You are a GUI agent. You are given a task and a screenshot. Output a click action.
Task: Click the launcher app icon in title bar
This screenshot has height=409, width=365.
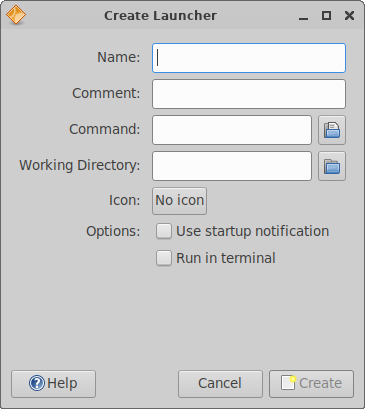(16, 15)
